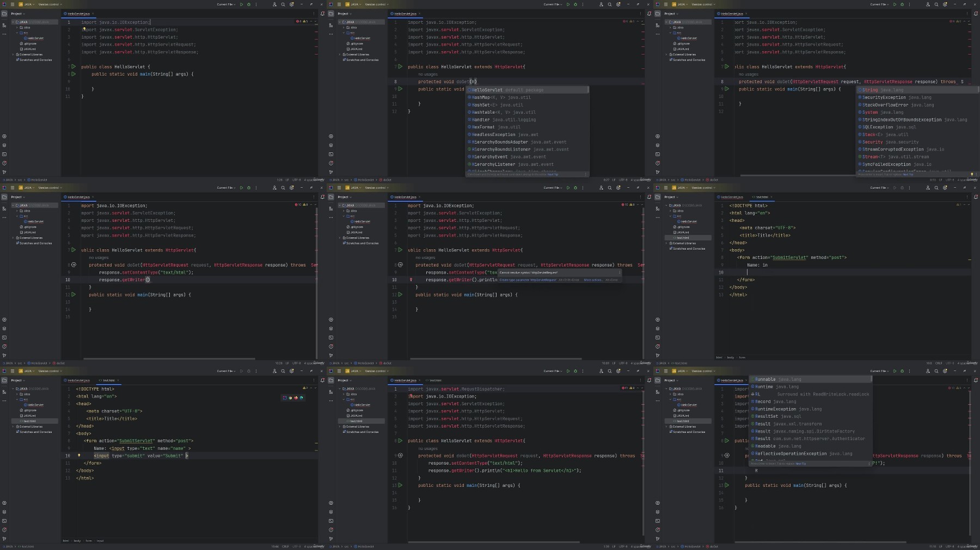The image size is (980, 550).
Task: Click yellow intention bulb beside submit input line
Action: click(x=79, y=455)
